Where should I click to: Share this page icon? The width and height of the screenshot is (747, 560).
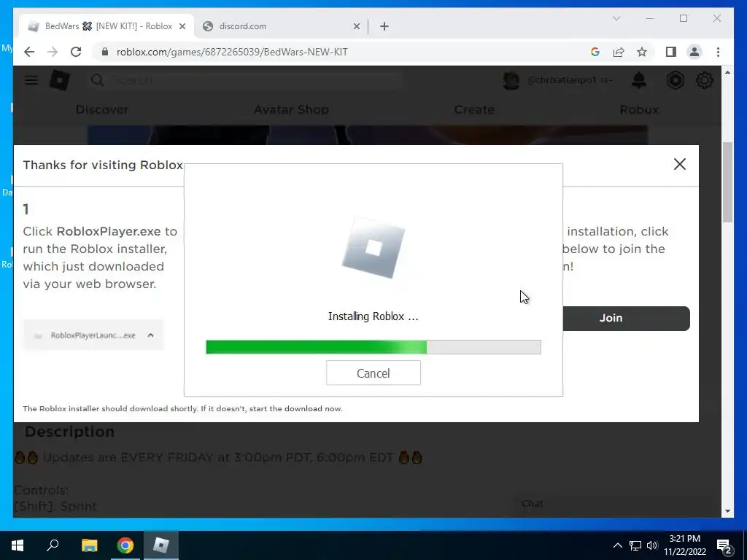(619, 52)
